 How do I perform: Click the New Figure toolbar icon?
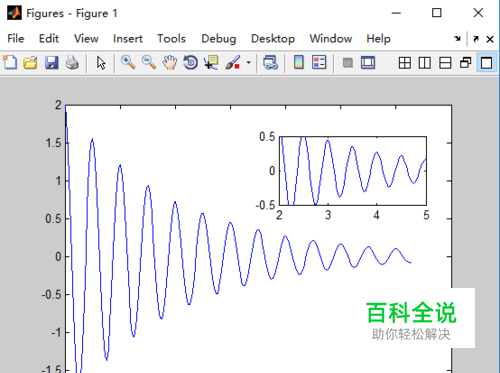tap(10, 63)
